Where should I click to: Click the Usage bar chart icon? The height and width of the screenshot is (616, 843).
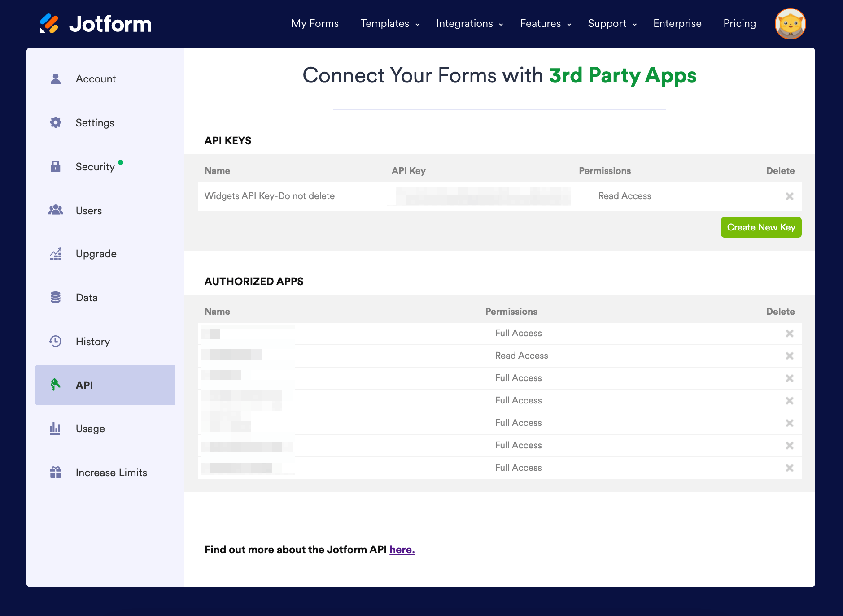tap(56, 429)
